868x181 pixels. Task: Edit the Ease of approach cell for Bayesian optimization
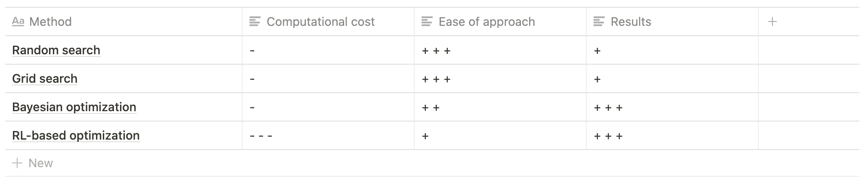[500, 107]
